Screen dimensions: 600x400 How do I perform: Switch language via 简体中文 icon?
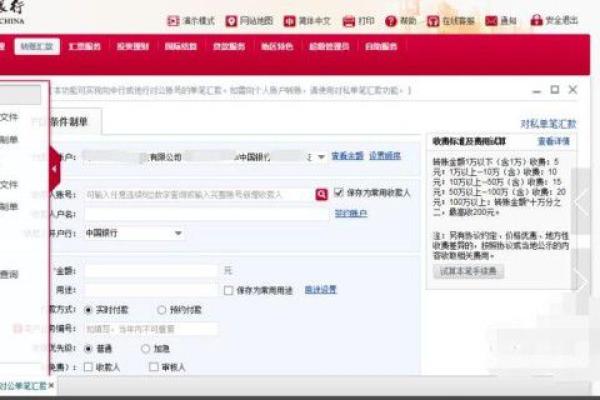click(289, 21)
